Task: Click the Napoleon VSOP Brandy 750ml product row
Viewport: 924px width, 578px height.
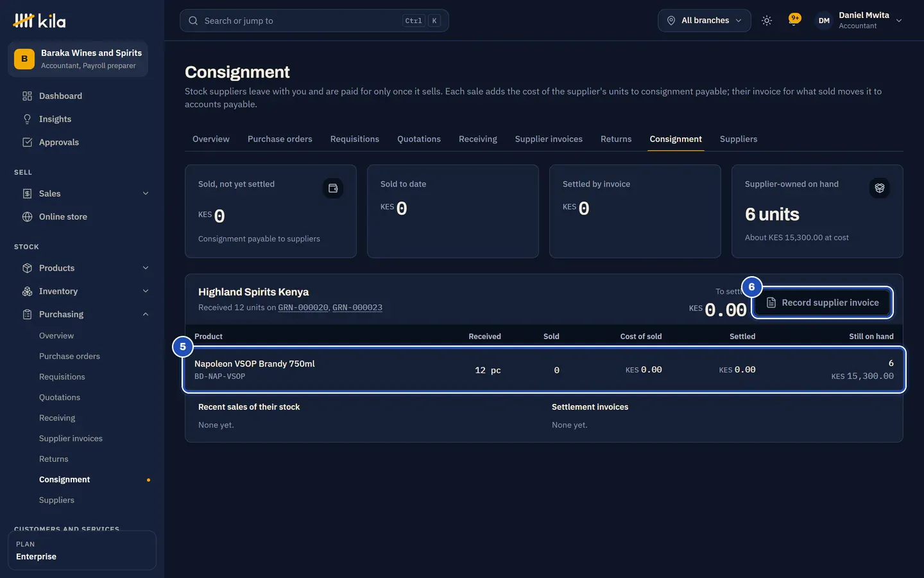Action: point(544,370)
